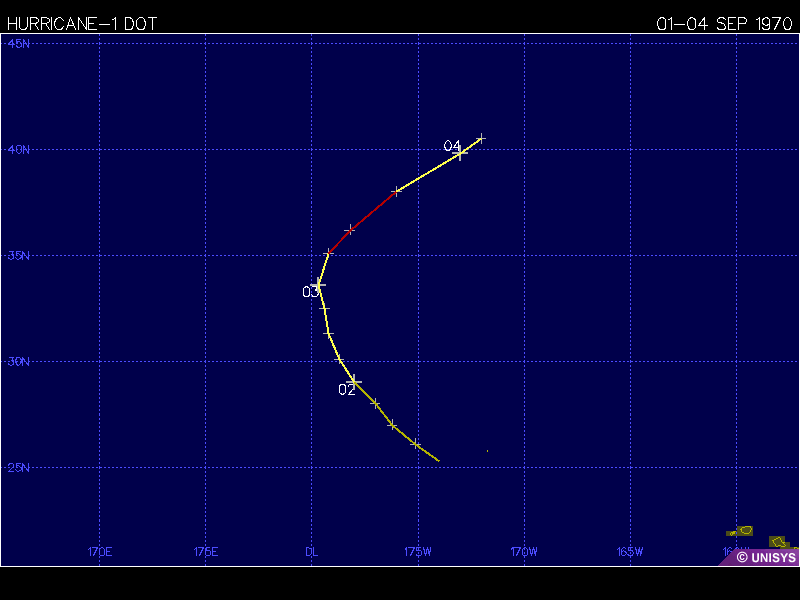The height and width of the screenshot is (600, 800).
Task: Click the DL date line label
Action: [x=312, y=551]
